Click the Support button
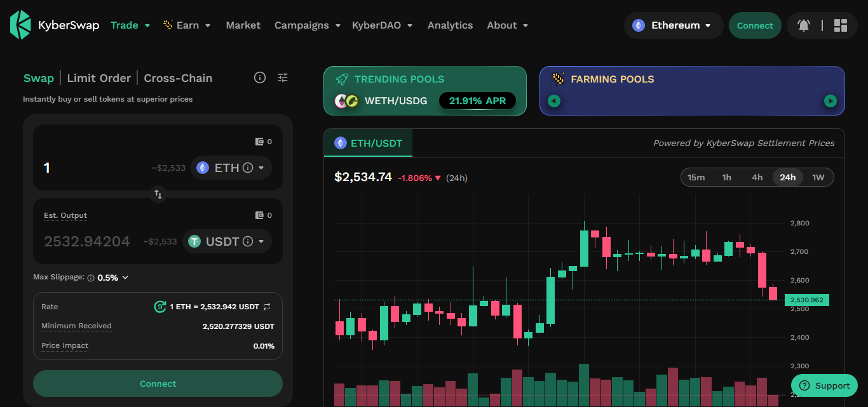This screenshot has height=407, width=868. pyautogui.click(x=824, y=385)
